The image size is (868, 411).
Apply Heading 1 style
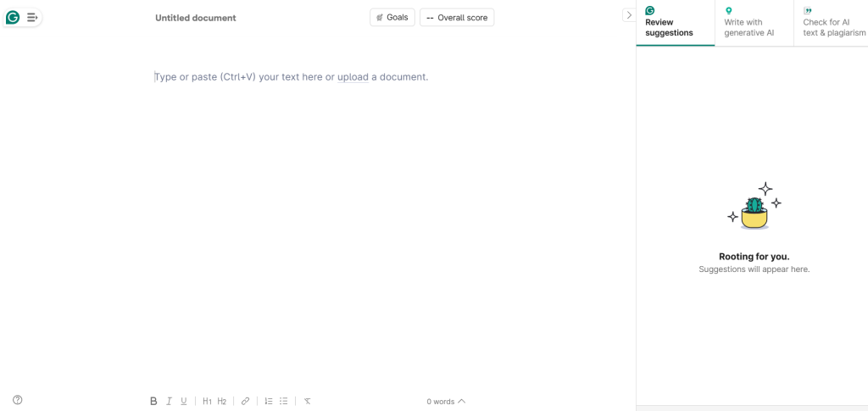click(x=207, y=401)
